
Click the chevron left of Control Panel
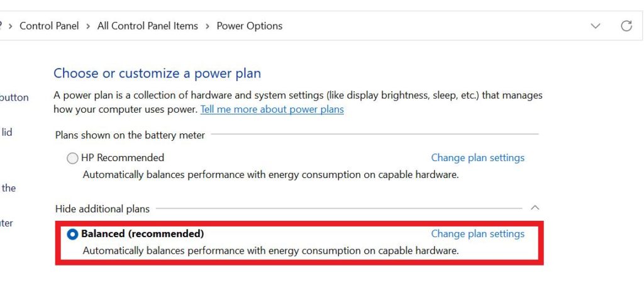click(11, 26)
